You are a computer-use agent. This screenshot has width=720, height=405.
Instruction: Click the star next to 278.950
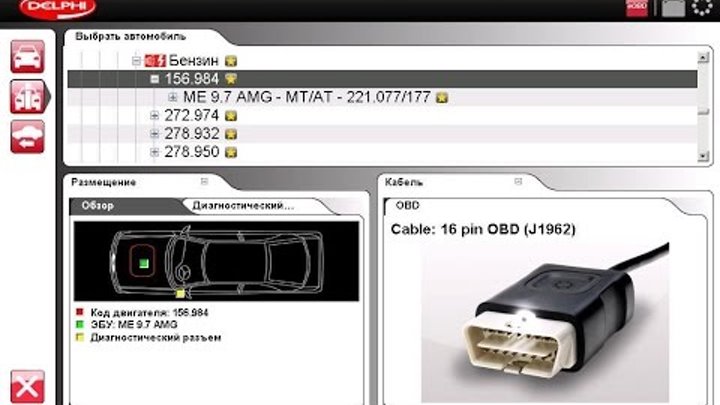pos(231,152)
